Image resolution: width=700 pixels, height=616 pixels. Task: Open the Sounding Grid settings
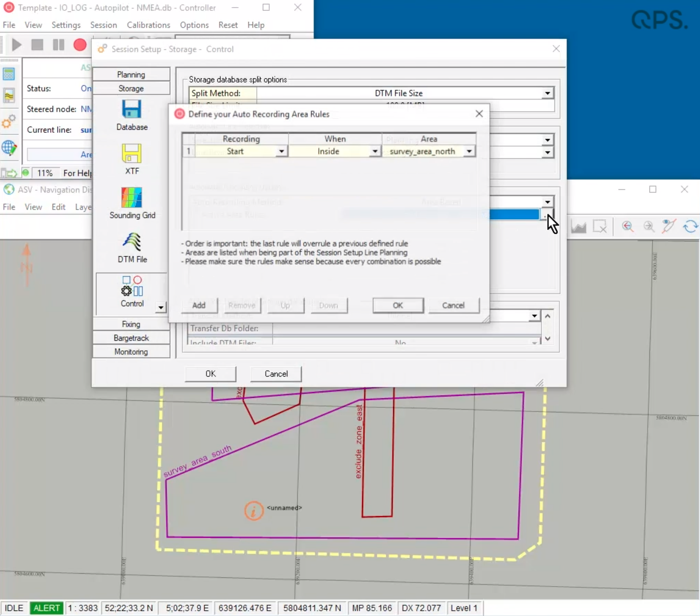coord(132,198)
